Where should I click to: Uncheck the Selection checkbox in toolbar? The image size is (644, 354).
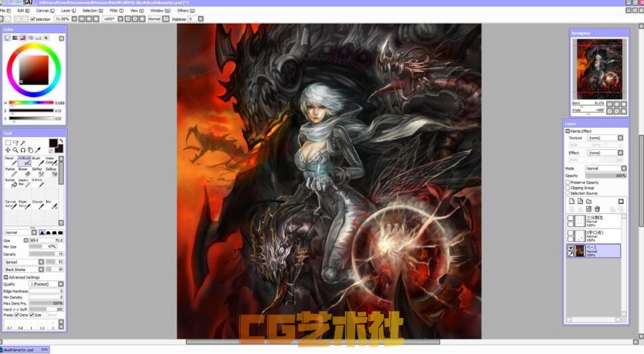point(33,20)
